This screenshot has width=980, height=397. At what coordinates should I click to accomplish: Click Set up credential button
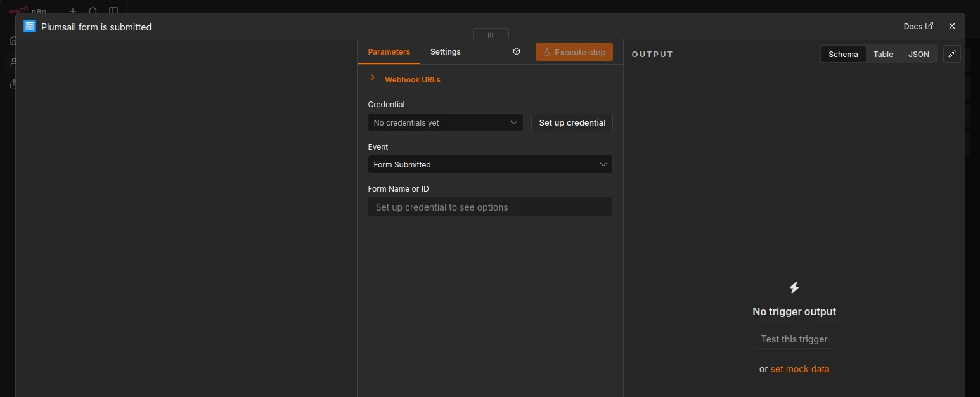point(572,122)
